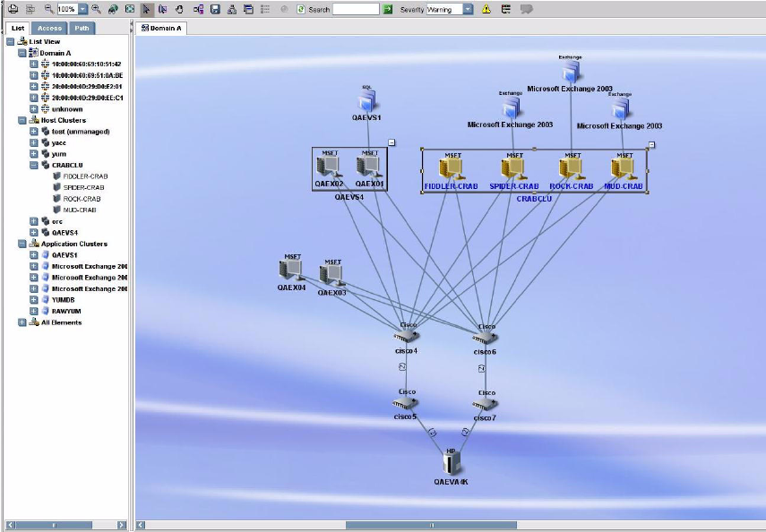The width and height of the screenshot is (766, 532).
Task: Expand the All Elements node
Action: (x=22, y=322)
